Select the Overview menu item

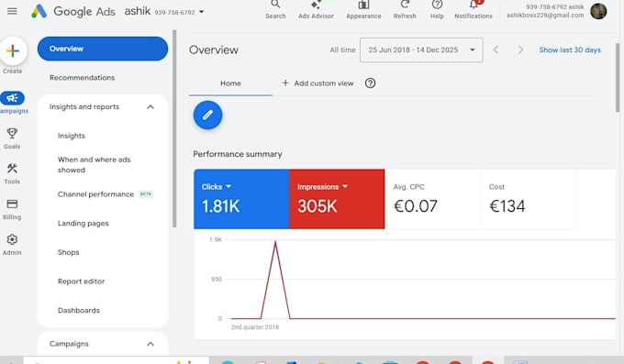103,49
